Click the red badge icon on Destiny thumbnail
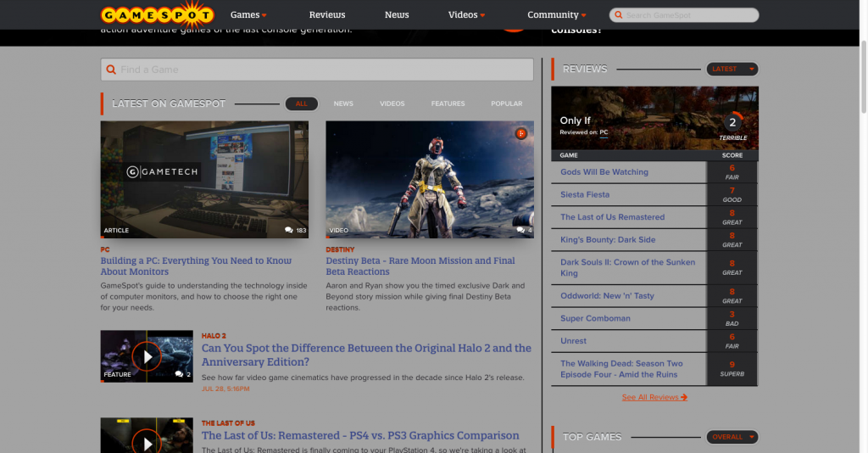The image size is (868, 453). point(521,133)
